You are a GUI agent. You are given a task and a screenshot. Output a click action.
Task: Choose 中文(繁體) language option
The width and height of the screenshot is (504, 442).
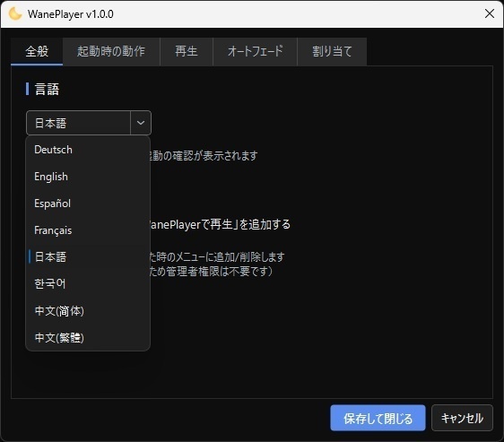[88, 337]
